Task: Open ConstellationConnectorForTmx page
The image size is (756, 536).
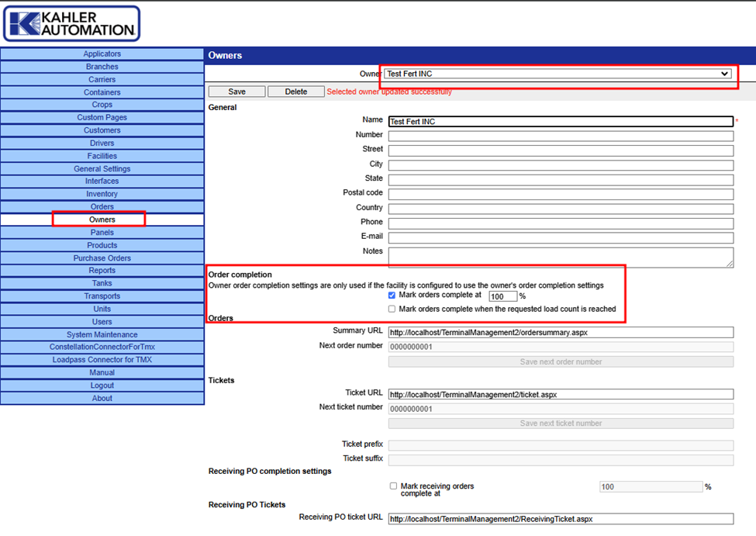Action: click(x=102, y=347)
